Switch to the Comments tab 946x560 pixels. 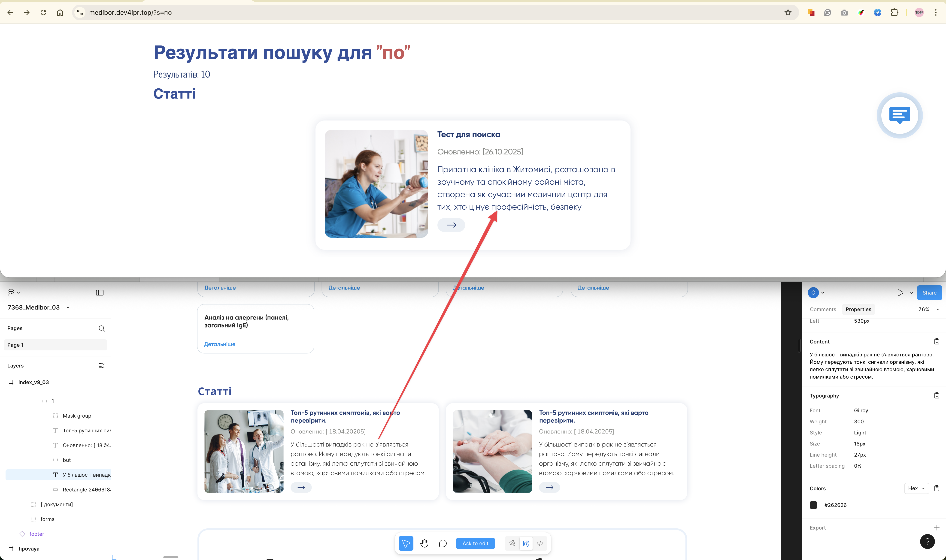pyautogui.click(x=823, y=310)
